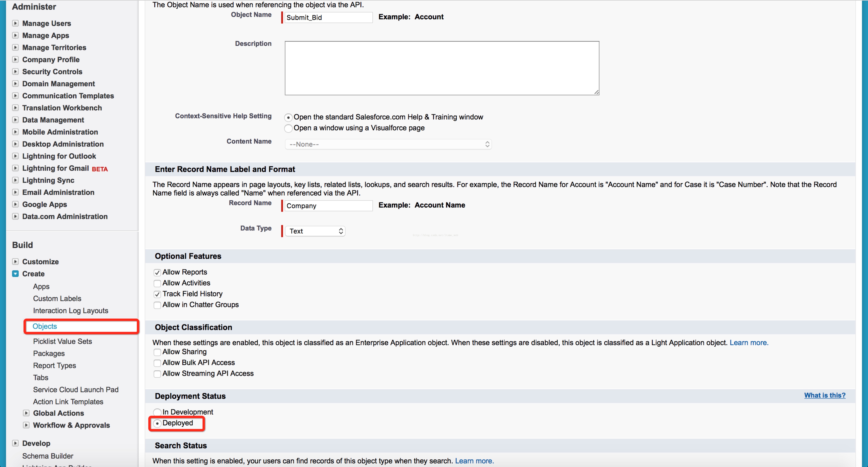Open the Manage Users menu label

(x=47, y=23)
